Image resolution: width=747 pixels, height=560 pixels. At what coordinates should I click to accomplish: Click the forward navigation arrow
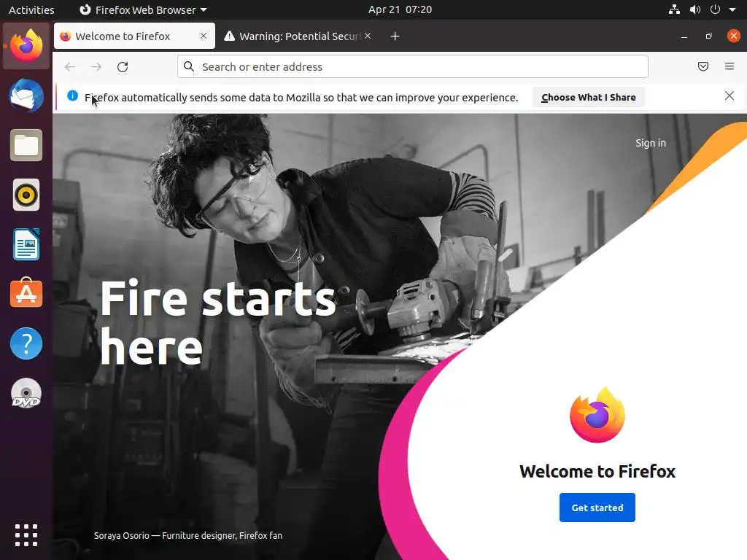[96, 66]
